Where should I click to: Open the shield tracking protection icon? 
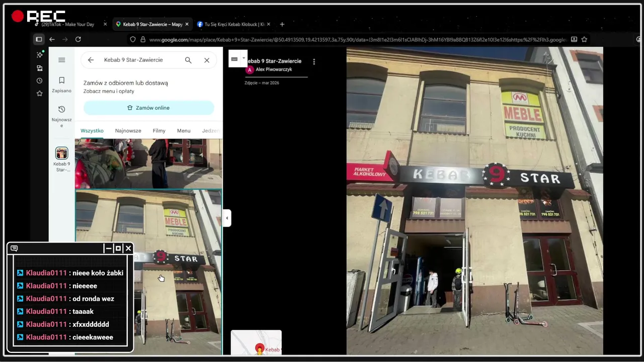133,39
